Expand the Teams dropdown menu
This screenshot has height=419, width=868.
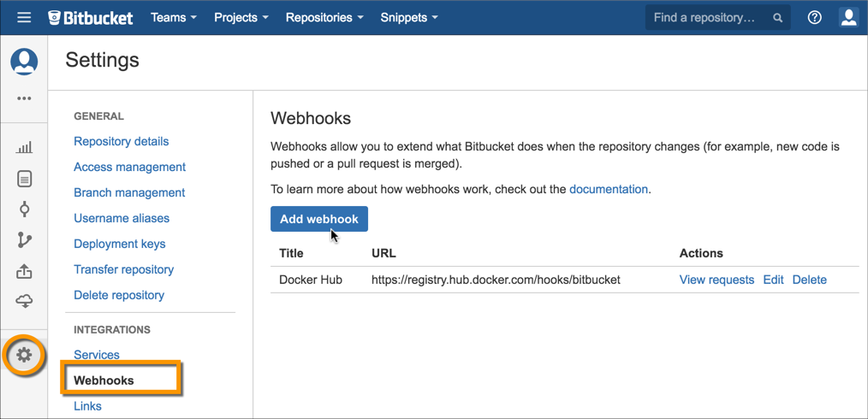pyautogui.click(x=173, y=17)
